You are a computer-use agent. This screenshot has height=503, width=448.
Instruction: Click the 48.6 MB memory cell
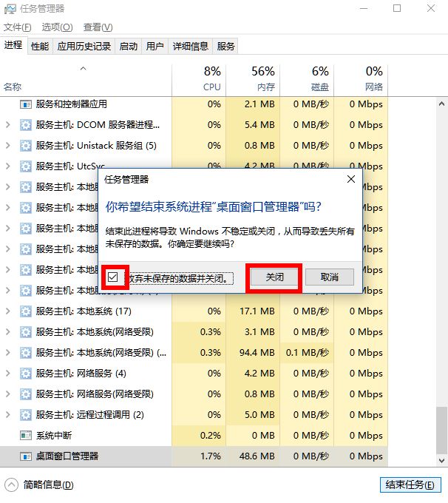tap(253, 456)
